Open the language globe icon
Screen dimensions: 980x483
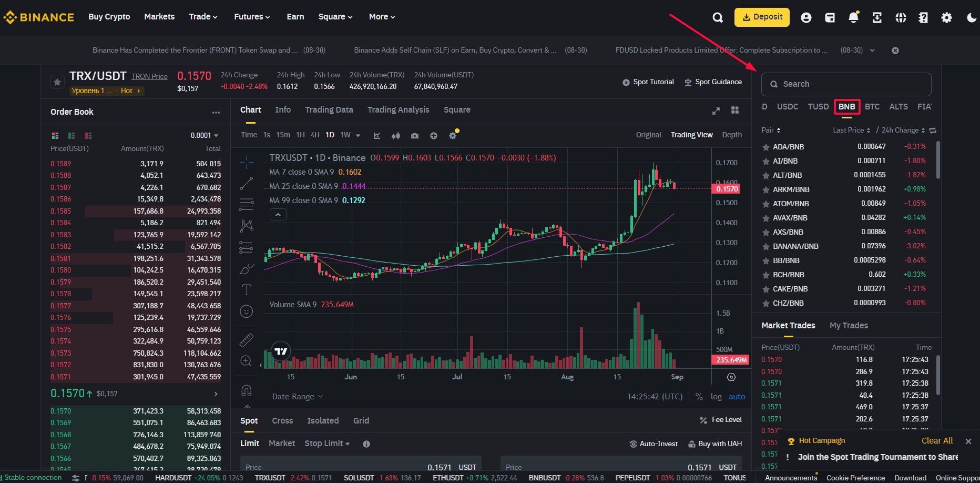pyautogui.click(x=901, y=17)
